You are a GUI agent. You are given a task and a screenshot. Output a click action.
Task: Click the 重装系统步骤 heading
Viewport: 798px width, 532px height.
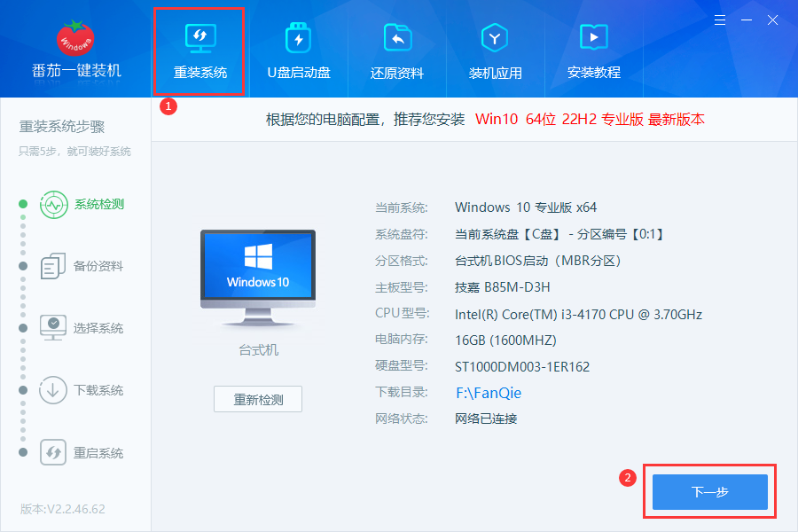62,126
